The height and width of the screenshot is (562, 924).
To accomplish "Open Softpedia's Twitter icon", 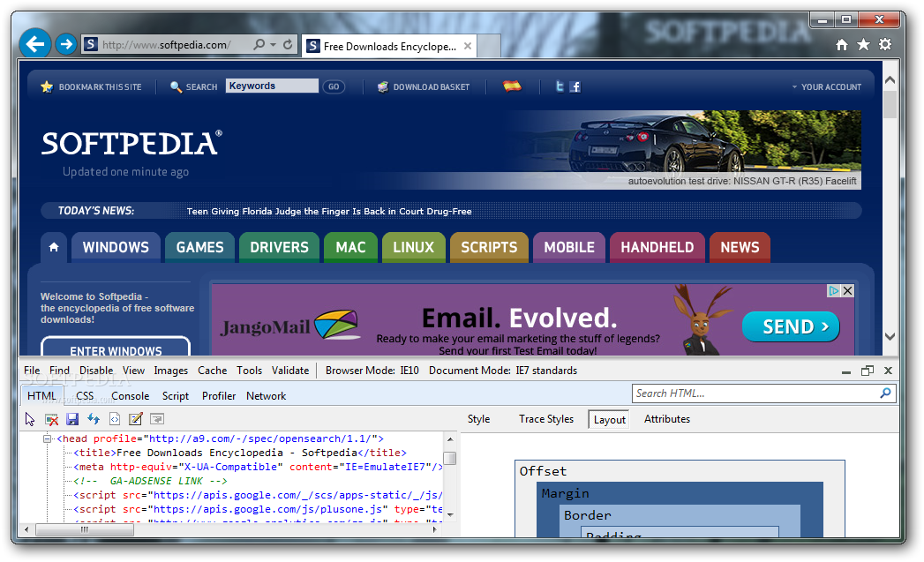I will click(x=560, y=86).
